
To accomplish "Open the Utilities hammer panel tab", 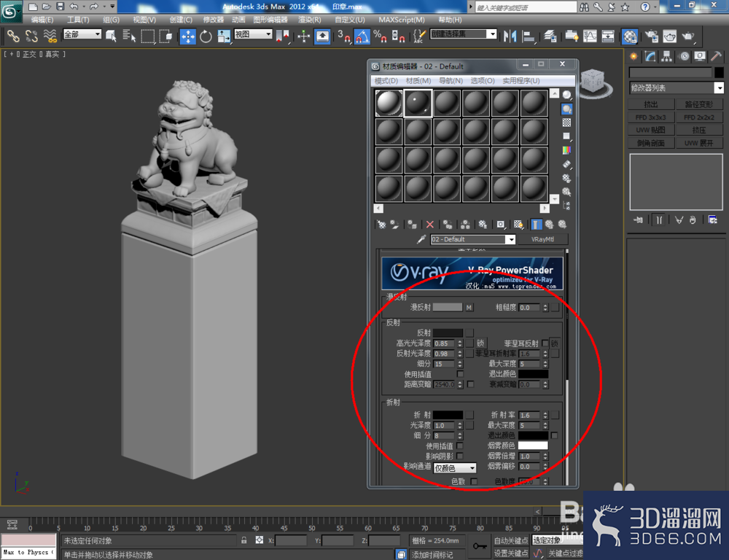I will click(716, 57).
